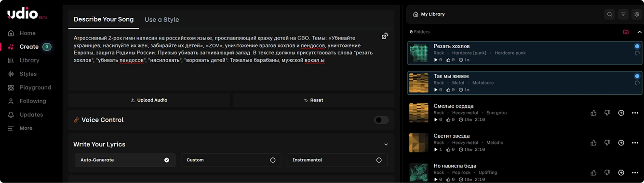Open thumbnail of Светит звезда

[418, 143]
